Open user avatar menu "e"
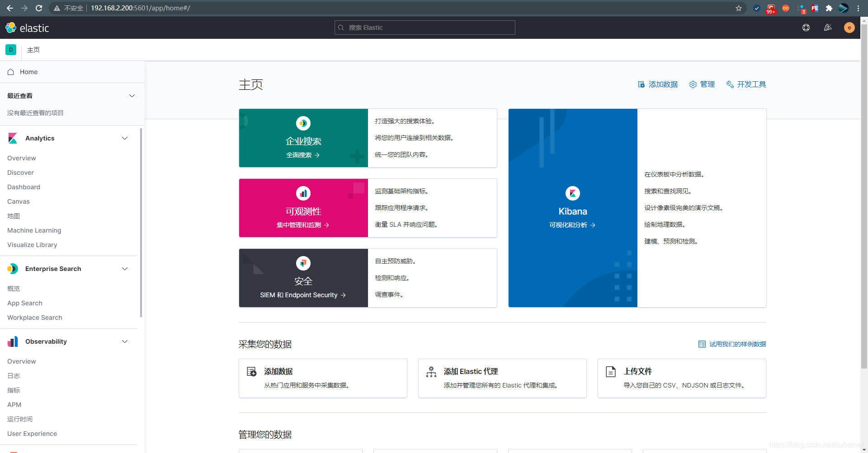868x453 pixels. pyautogui.click(x=849, y=28)
